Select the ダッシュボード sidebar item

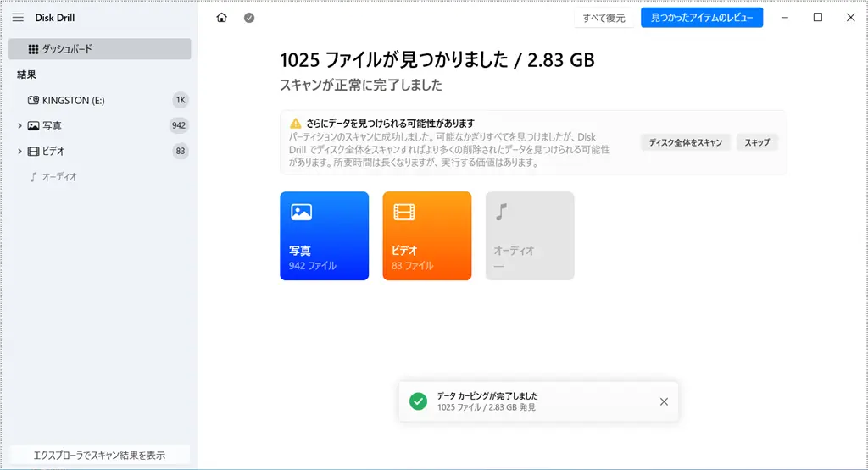[100, 49]
